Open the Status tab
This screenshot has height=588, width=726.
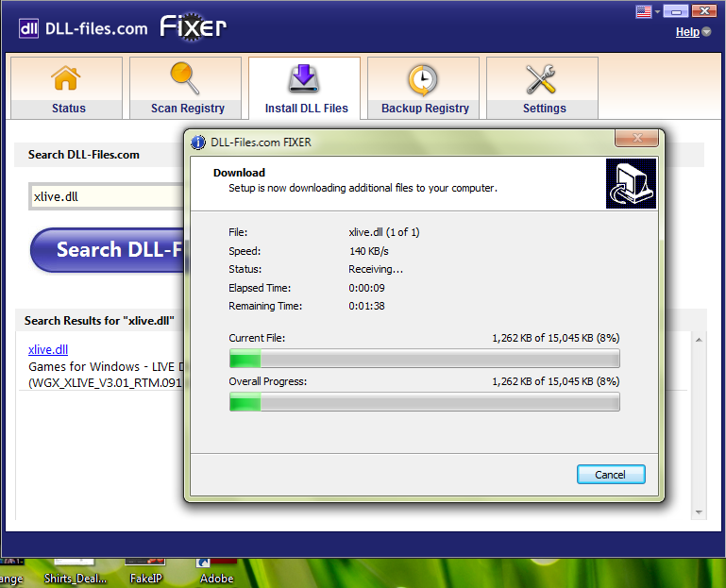coord(67,88)
